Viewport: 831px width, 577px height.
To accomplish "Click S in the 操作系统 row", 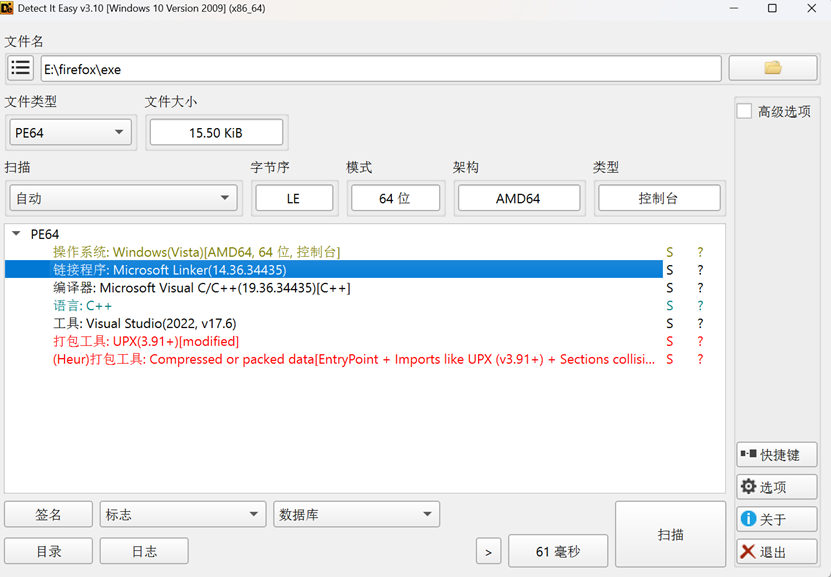I will coord(670,252).
